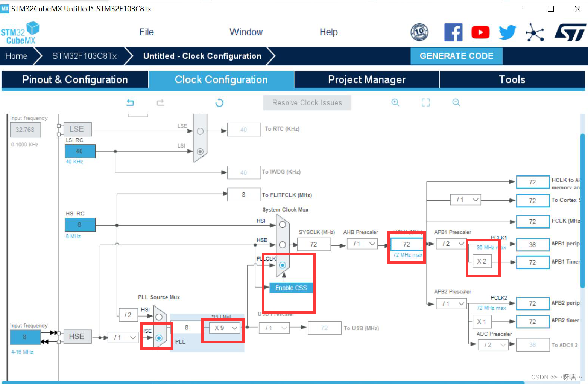Click the STM32CubeMX logo
The image size is (588, 384).
(20, 33)
